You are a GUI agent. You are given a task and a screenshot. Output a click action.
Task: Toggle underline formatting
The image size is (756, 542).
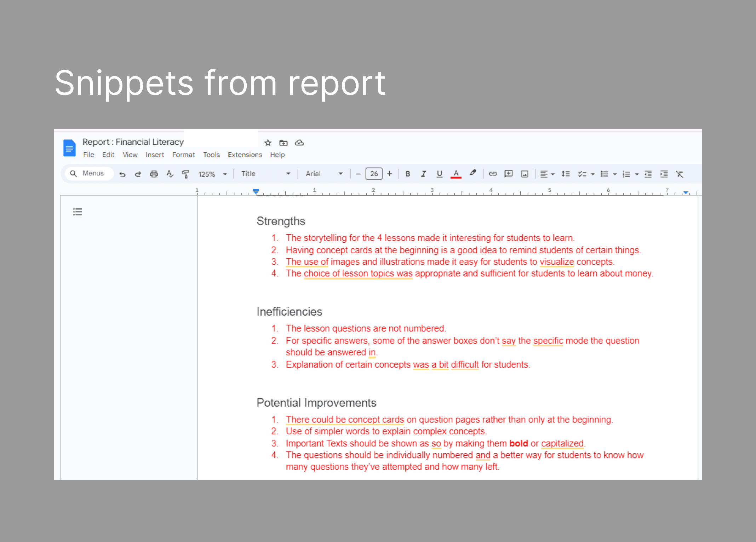click(439, 174)
